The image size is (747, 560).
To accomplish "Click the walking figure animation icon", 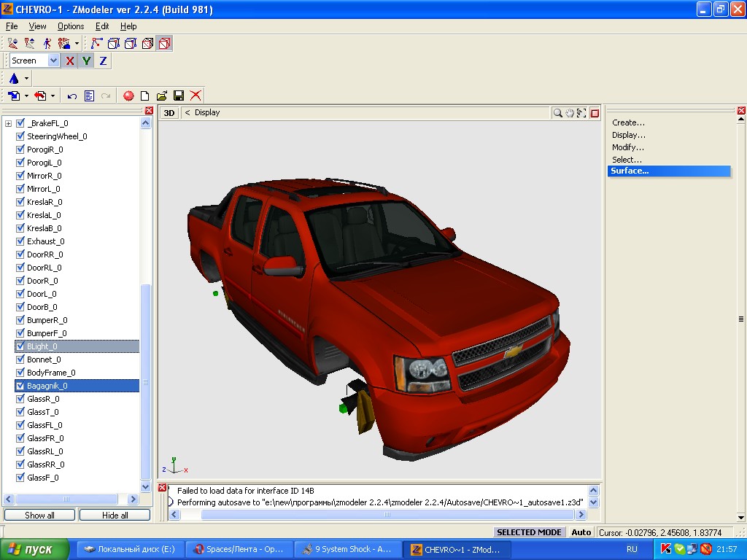I will 47,43.
